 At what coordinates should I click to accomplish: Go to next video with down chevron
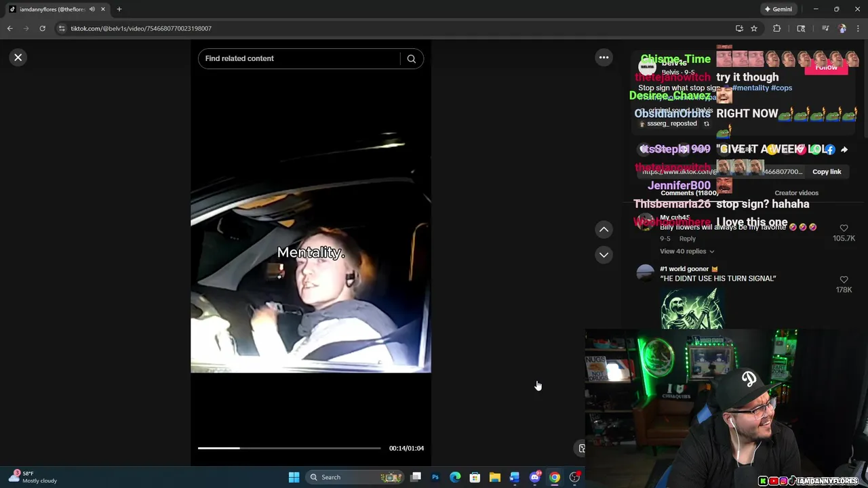click(604, 255)
